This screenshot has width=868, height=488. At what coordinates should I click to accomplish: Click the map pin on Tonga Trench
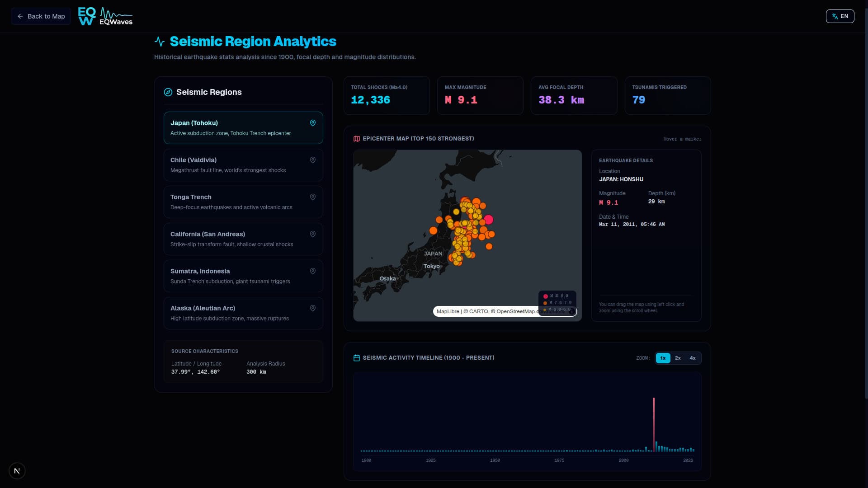click(x=312, y=197)
